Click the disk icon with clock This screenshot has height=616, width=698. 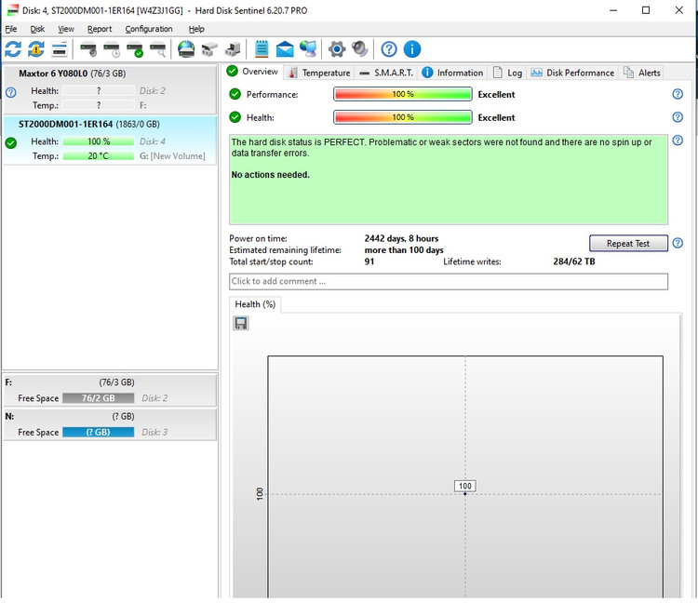(112, 49)
